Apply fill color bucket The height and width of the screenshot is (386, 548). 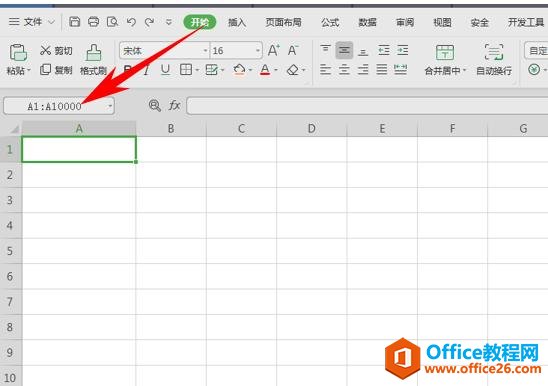(239, 70)
